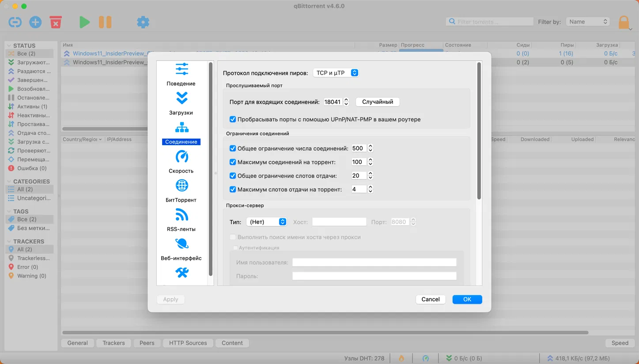Select Uncategorized in the Categories list

[x=29, y=198]
